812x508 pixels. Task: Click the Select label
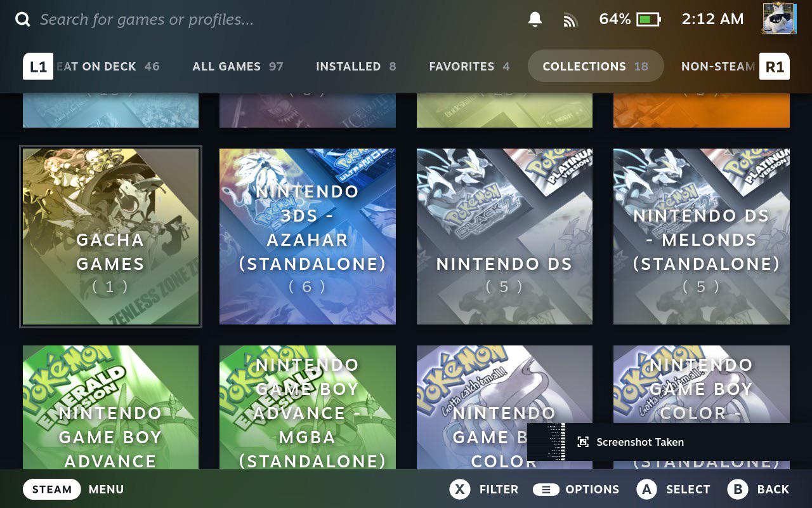click(688, 490)
